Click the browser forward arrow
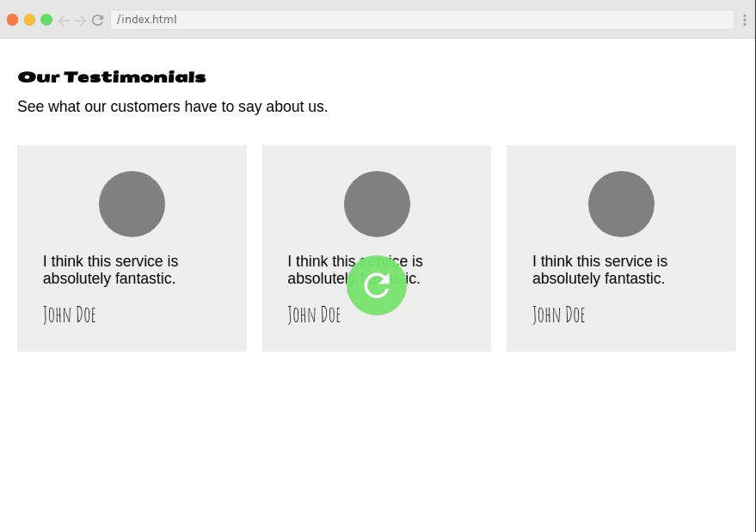The height and width of the screenshot is (532, 756). pyautogui.click(x=81, y=20)
